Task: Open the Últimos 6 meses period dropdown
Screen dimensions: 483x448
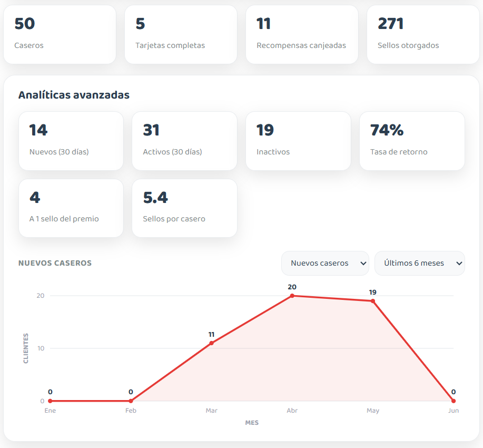Action: 420,263
